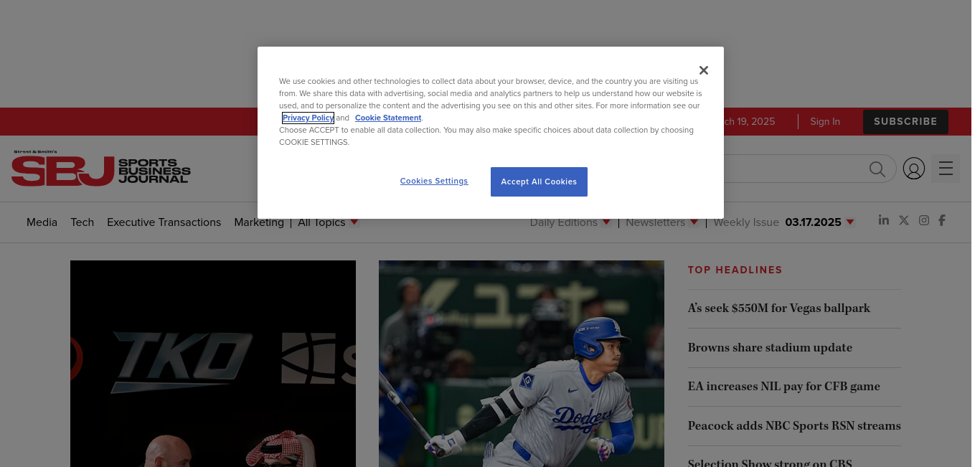The height and width of the screenshot is (467, 980).
Task: Click the Privacy Policy link
Action: (308, 118)
